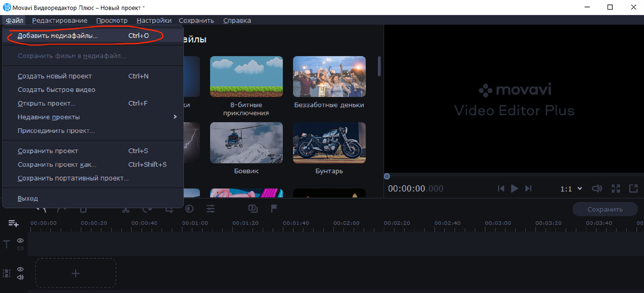
Task: Click the 00:03:00 timeline ruler mark
Action: click(498, 223)
